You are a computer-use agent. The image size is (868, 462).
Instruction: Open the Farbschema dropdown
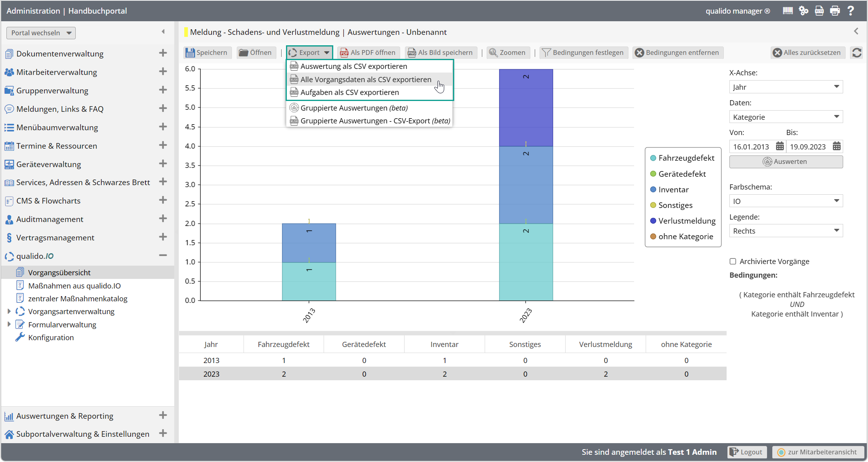click(785, 201)
